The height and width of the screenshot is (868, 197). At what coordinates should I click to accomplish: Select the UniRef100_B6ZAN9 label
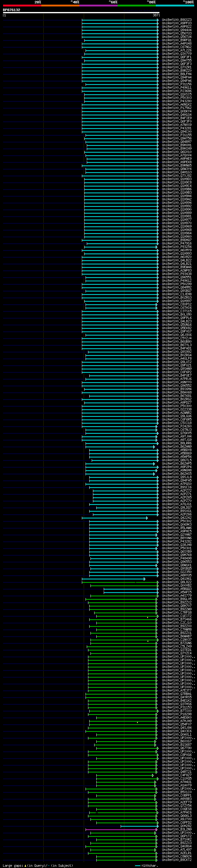(177, 446)
